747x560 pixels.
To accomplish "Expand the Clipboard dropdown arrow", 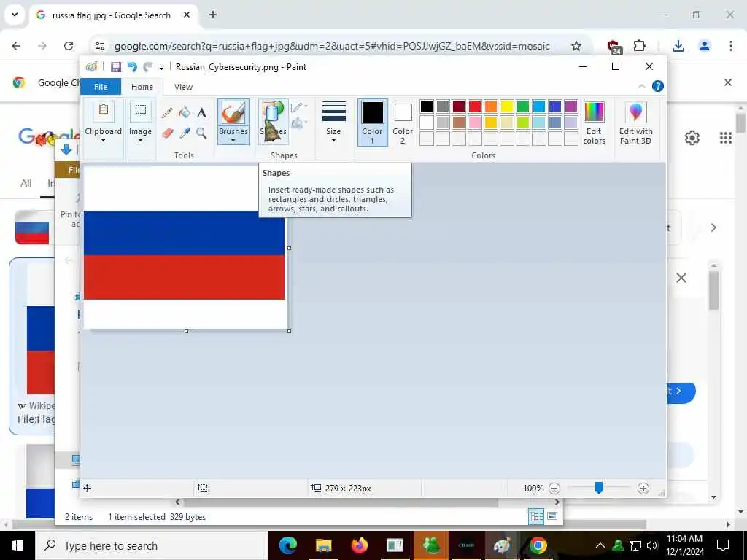I will pos(103,141).
